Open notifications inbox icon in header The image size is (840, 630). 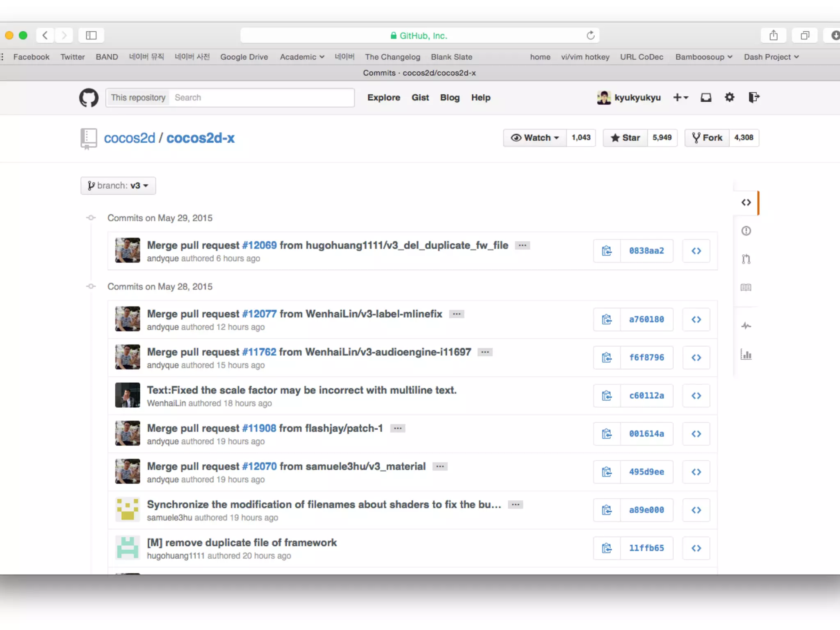click(x=706, y=98)
